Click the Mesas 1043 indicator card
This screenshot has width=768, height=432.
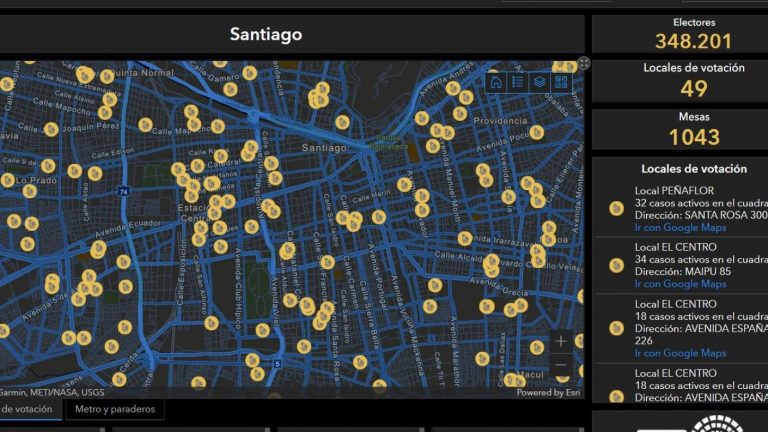click(x=693, y=130)
